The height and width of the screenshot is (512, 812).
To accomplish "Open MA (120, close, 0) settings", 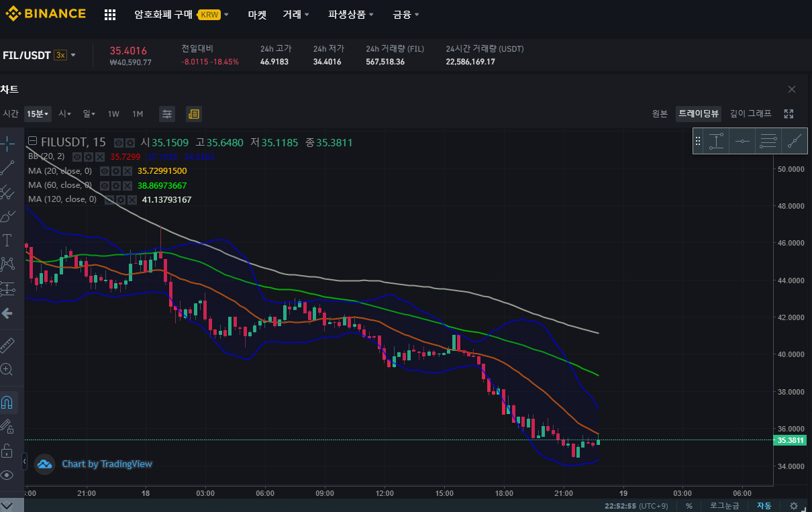I will pyautogui.click(x=119, y=200).
